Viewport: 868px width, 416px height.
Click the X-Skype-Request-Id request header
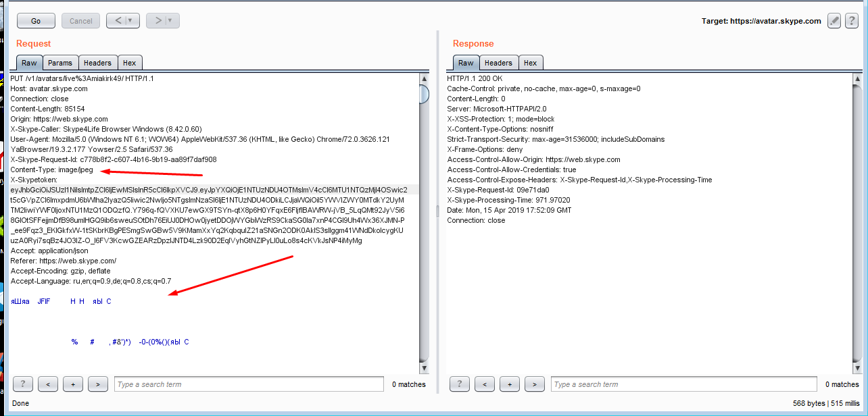point(114,159)
